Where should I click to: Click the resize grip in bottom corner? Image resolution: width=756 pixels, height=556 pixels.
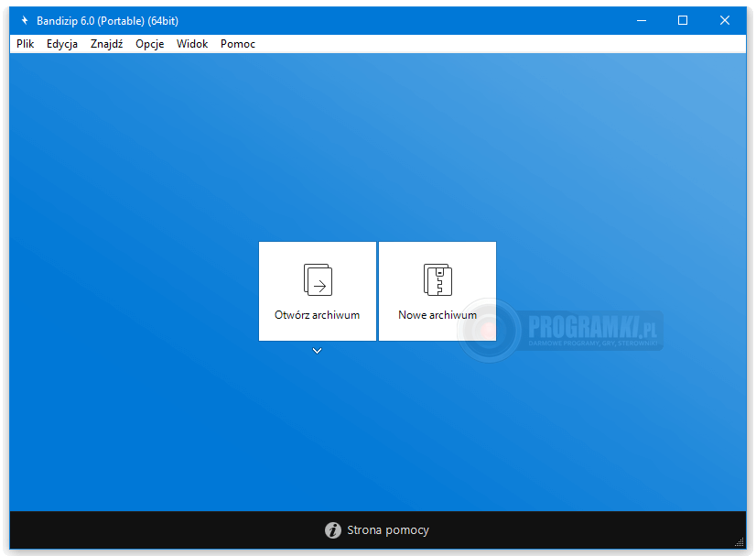(740, 542)
